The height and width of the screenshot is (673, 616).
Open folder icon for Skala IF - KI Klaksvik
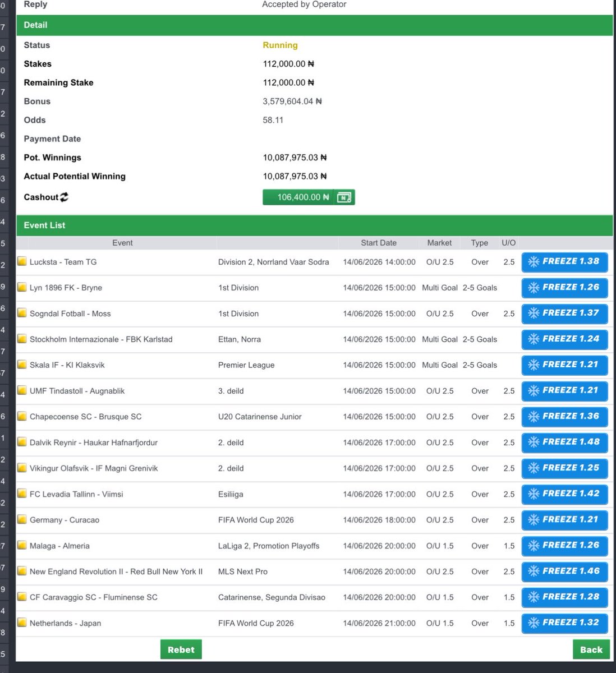point(22,365)
